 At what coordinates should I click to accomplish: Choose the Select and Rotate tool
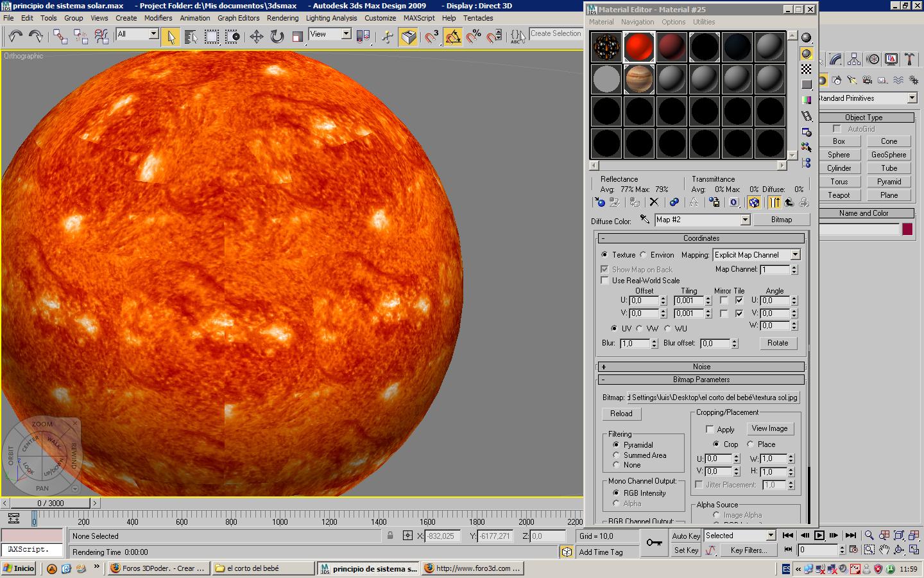pos(277,37)
